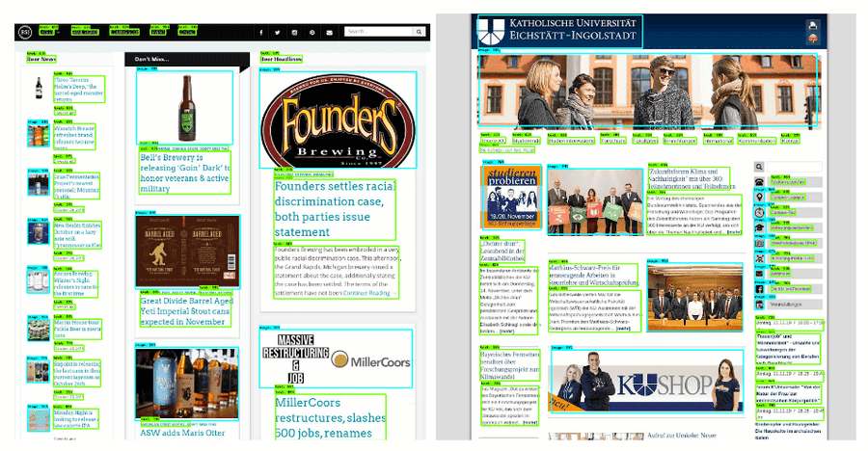Screen dimensions: 868x451
Task: Open Founders settles racial discrimination case headline
Action: click(x=335, y=209)
